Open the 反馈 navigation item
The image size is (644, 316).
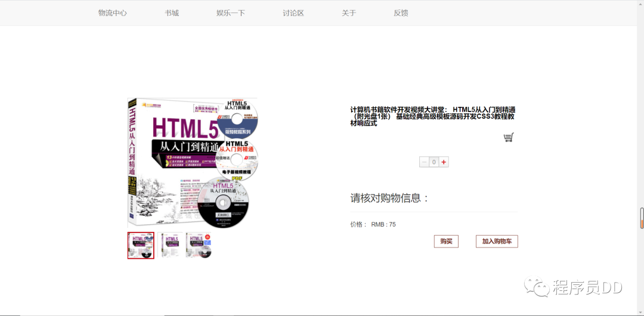tap(401, 13)
